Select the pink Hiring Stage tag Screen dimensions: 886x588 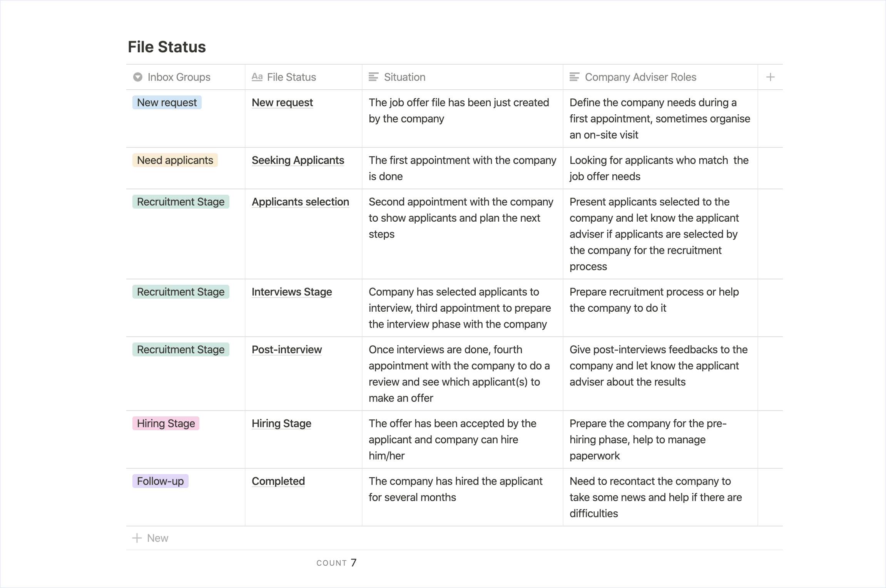(x=166, y=423)
